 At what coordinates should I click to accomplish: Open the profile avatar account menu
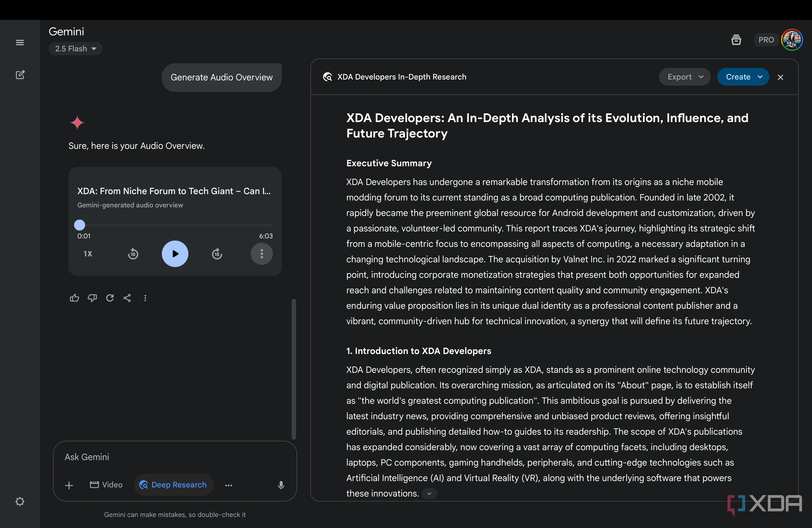(792, 40)
